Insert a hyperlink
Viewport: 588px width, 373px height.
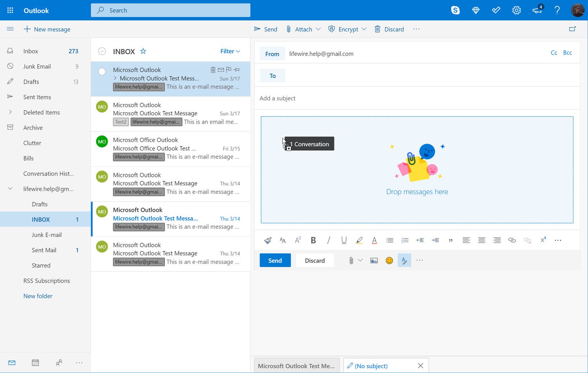[512, 240]
